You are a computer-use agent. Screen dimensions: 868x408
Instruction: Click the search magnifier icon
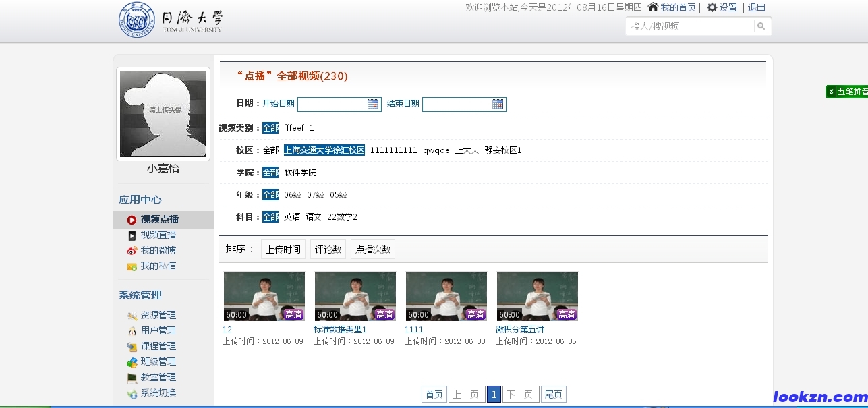(761, 25)
